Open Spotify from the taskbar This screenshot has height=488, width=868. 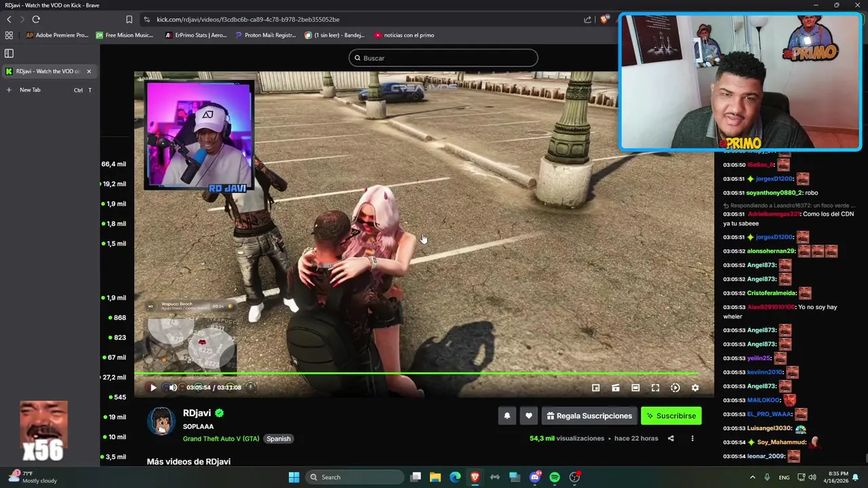[x=555, y=477]
